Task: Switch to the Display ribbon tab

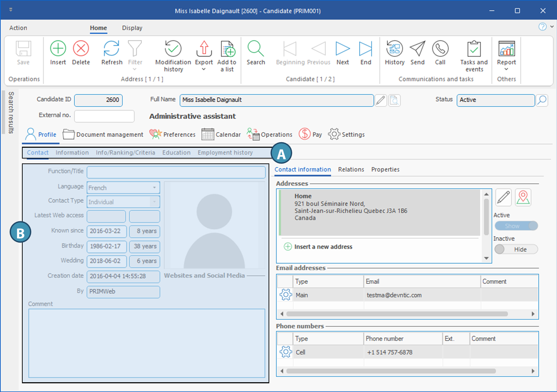Action: [132, 28]
